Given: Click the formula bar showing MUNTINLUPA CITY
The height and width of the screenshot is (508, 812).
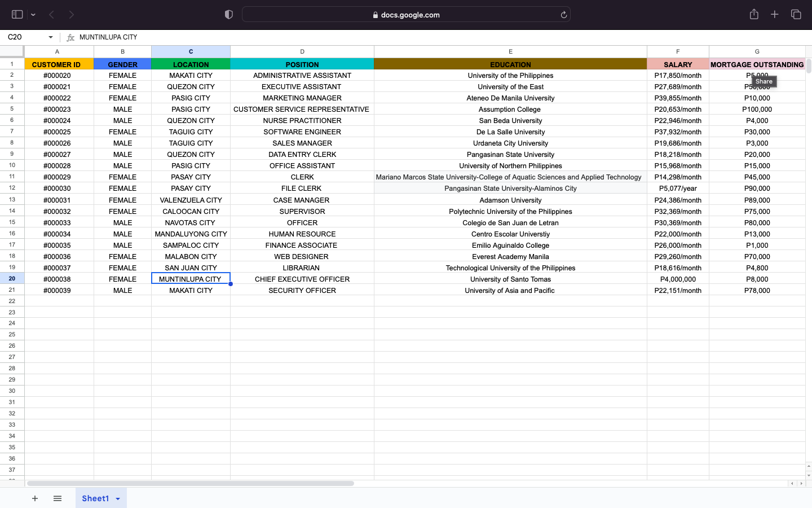Looking at the screenshot, I should point(440,37).
